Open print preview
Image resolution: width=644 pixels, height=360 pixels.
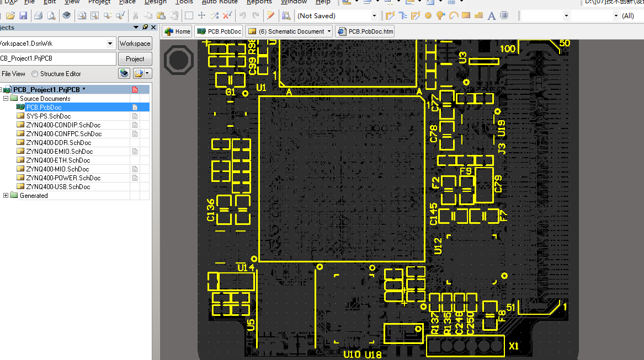[51, 15]
